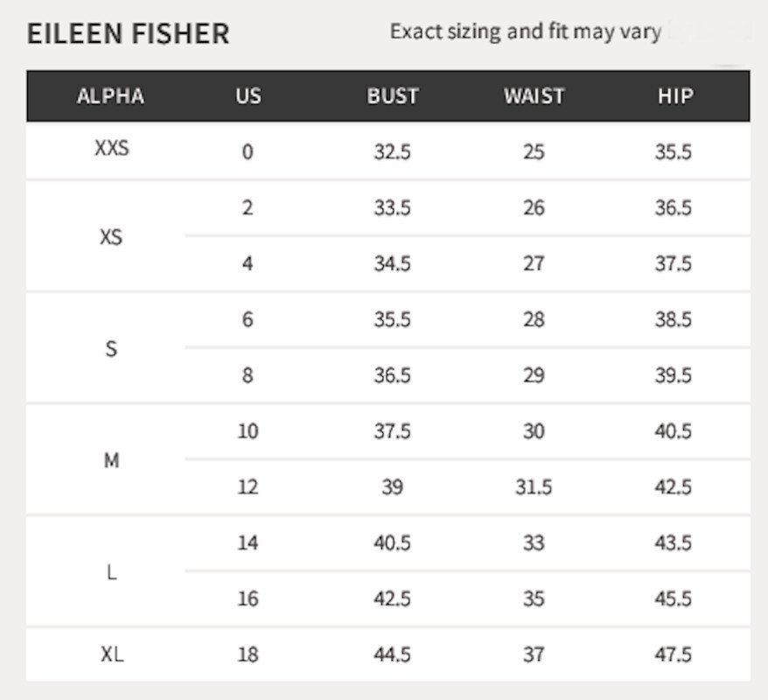
Task: Click hip value 47.5 cell
Action: (x=674, y=654)
